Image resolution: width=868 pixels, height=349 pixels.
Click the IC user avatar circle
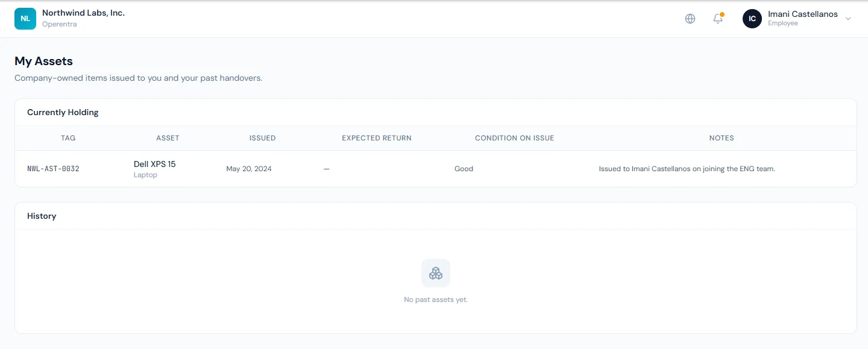pyautogui.click(x=752, y=19)
